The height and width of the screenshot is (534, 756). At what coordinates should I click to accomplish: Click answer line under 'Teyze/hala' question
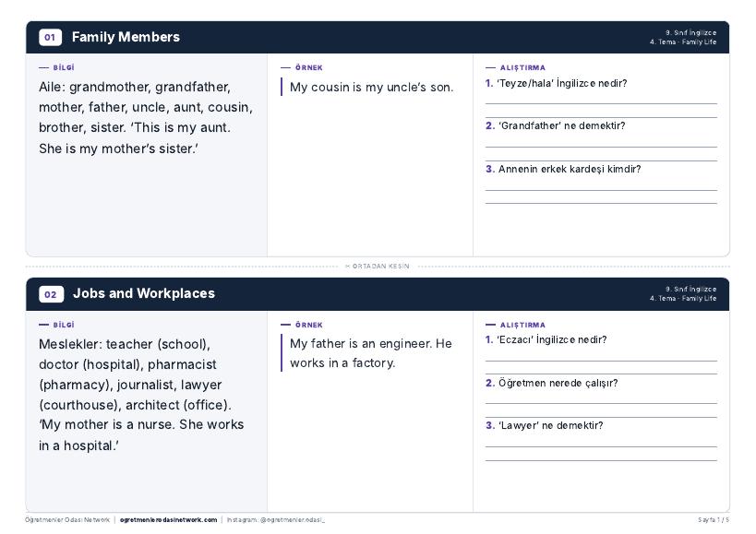(x=601, y=103)
